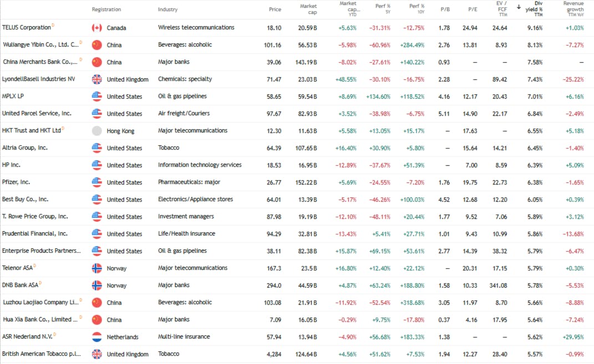Open the HP Inc. stock
594x364 pixels.
(x=11, y=165)
